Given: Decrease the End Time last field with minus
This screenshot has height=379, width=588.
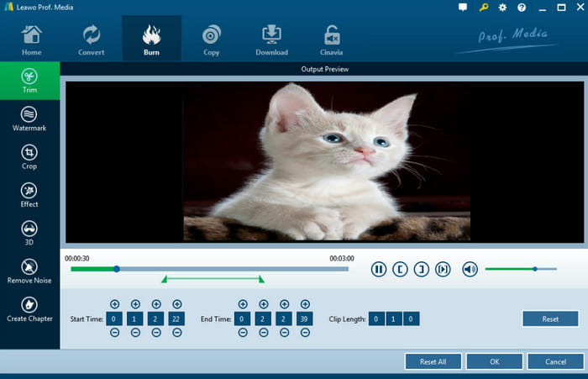Looking at the screenshot, I should [x=305, y=333].
